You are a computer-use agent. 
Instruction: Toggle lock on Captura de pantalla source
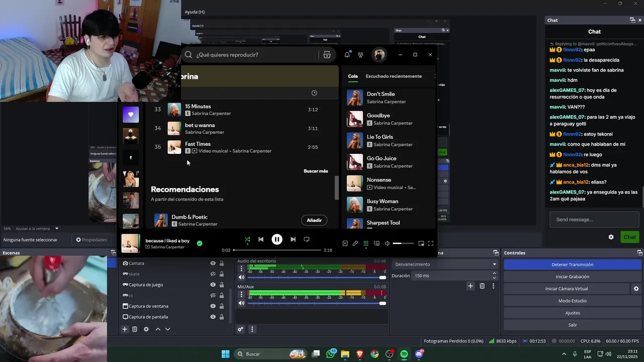(x=221, y=317)
